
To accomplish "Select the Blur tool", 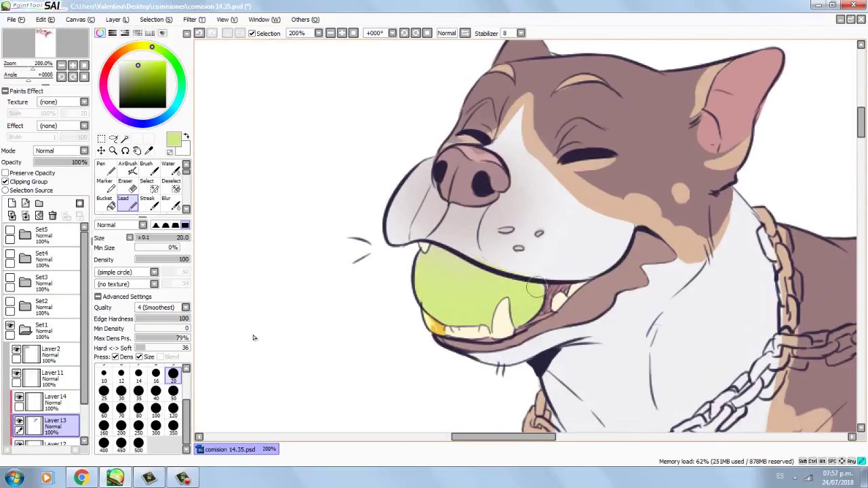I will (x=170, y=203).
